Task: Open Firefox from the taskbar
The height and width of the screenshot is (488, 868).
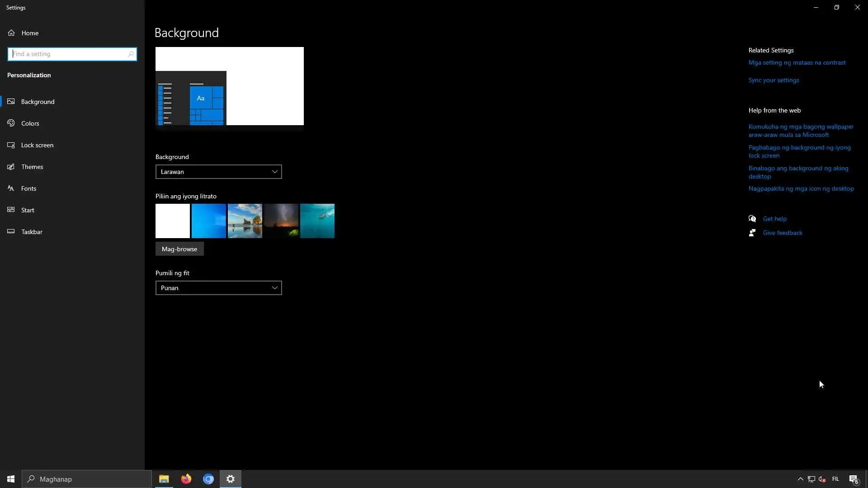Action: pos(186,479)
